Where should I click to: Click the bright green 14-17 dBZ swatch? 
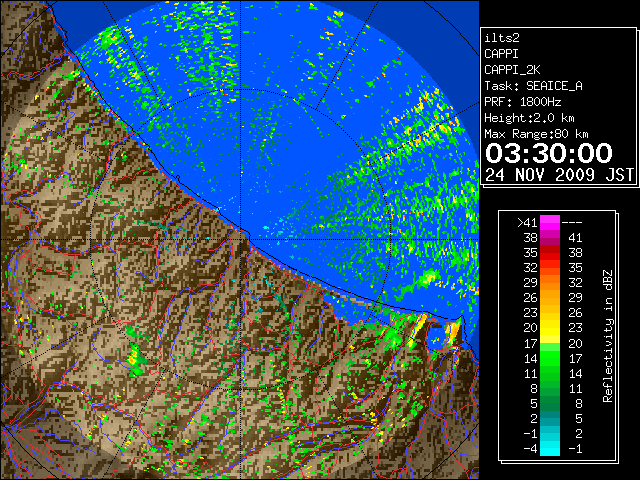coord(550,358)
